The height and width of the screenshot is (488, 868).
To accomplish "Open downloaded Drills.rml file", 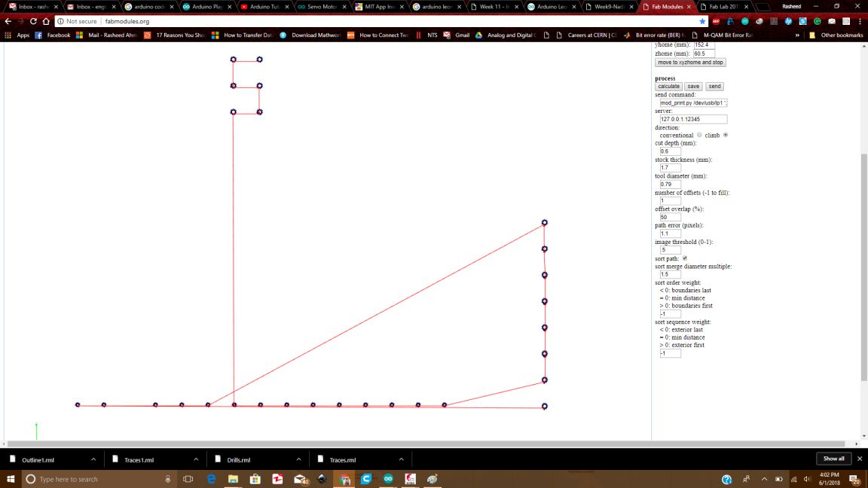I will 239,460.
